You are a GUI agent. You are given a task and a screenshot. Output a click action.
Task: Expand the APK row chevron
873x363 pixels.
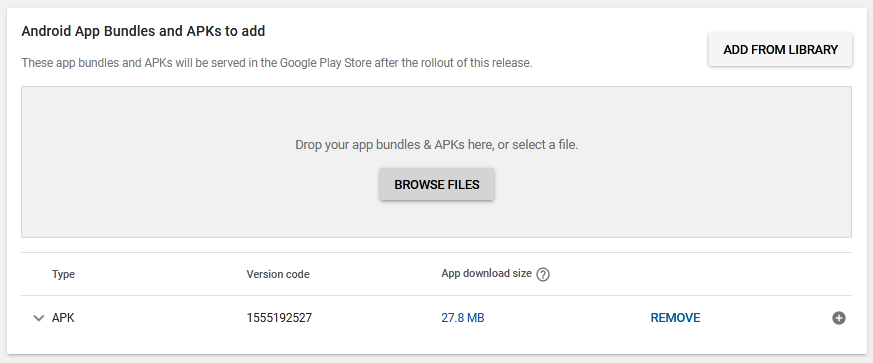[38, 318]
